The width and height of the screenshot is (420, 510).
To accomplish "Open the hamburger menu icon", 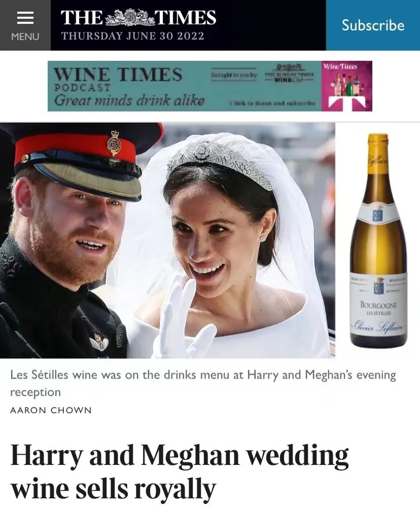I will coord(25,18).
